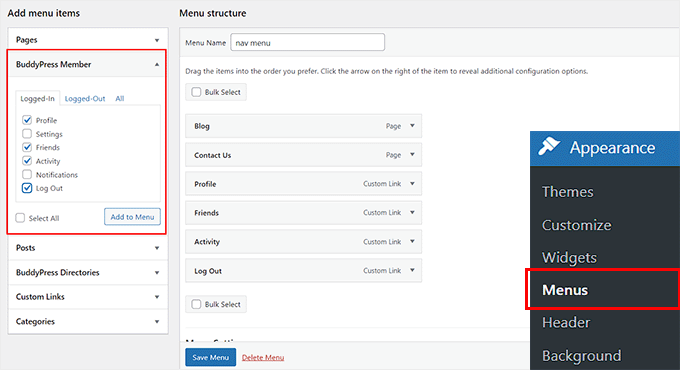Select the Blog menu structure item
Viewport: 680px width, 370px height.
(303, 126)
